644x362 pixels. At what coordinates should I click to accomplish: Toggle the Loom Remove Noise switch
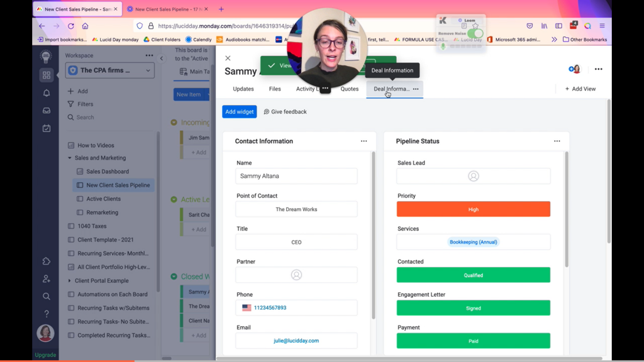click(475, 33)
